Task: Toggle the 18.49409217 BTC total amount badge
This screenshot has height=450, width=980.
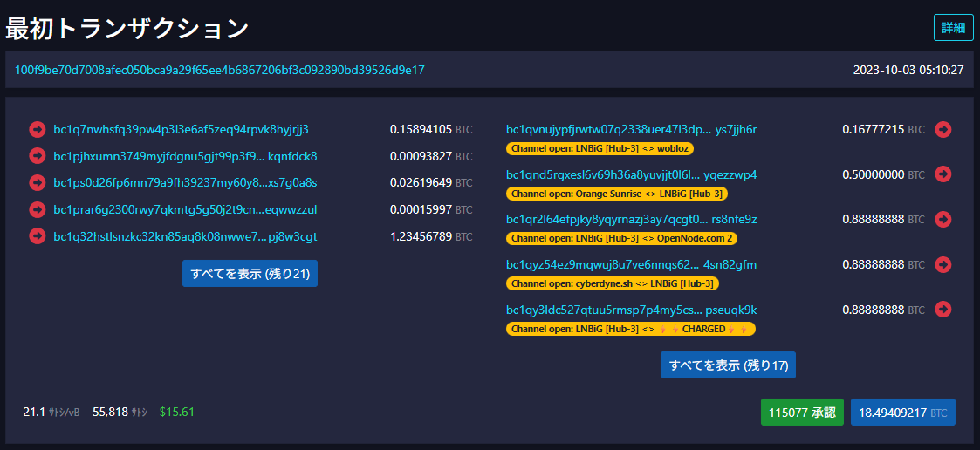Action: click(x=902, y=412)
